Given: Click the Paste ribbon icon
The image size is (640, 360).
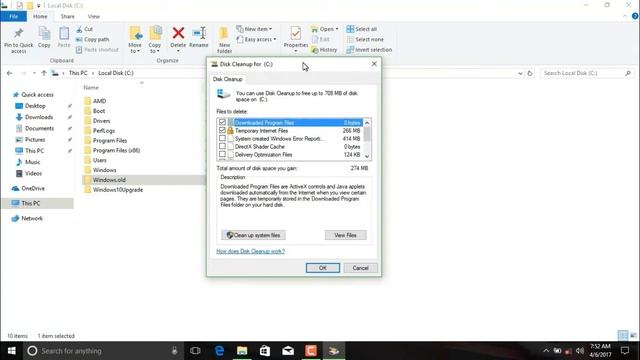Looking at the screenshot, I should [64, 33].
